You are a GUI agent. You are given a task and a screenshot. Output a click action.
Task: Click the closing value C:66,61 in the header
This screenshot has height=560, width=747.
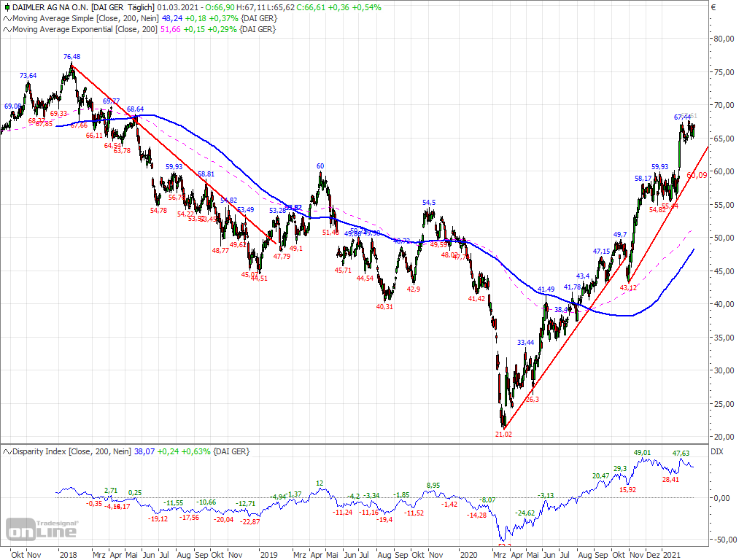pos(311,7)
